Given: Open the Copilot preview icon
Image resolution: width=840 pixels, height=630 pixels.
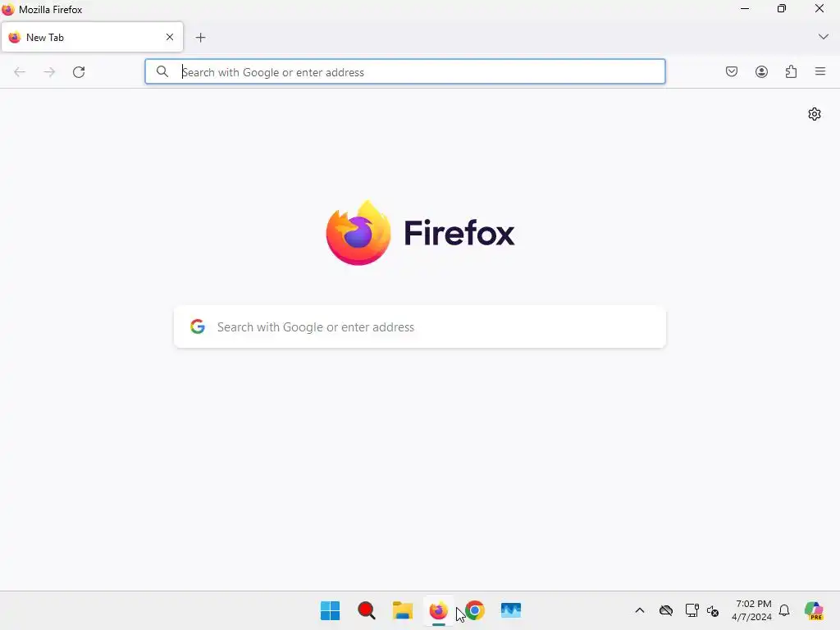Looking at the screenshot, I should coord(814,610).
